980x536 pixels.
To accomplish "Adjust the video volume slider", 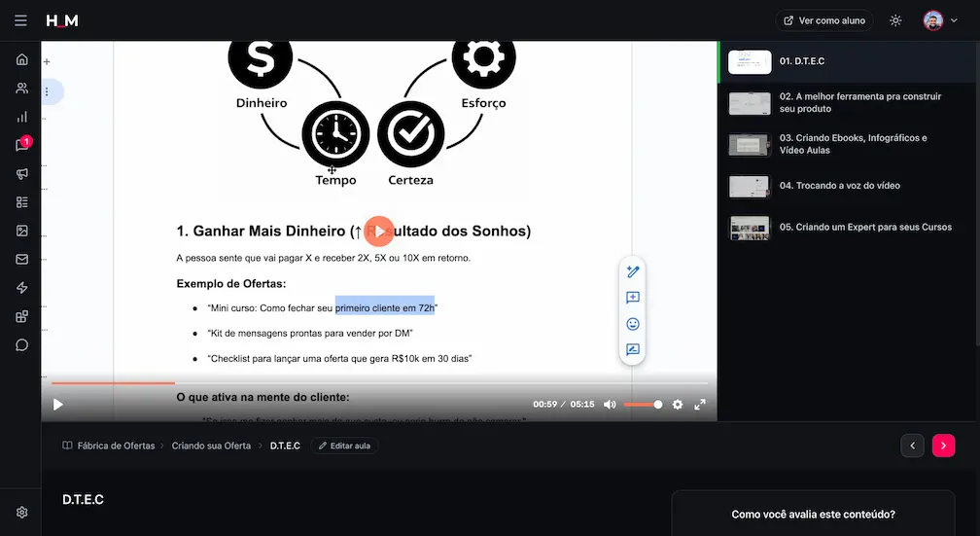I will [644, 405].
